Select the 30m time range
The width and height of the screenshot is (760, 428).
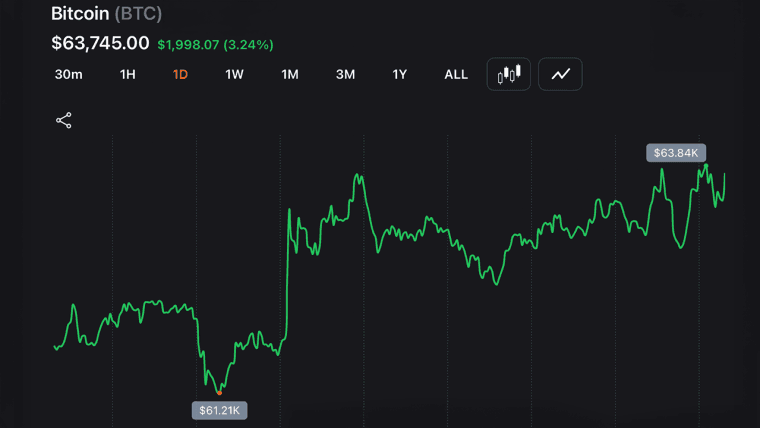[68, 74]
